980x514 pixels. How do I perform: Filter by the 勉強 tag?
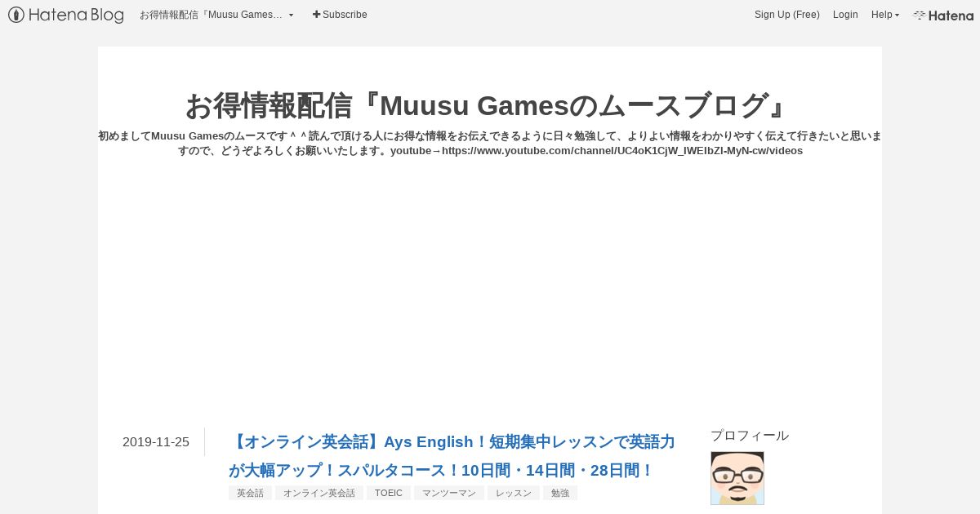(560, 493)
